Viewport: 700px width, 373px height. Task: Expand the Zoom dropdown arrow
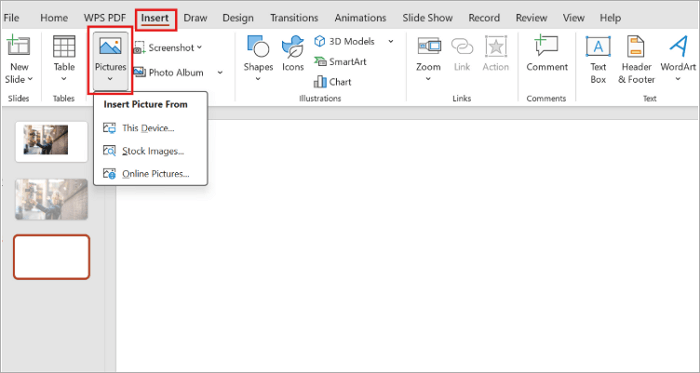tap(428, 79)
